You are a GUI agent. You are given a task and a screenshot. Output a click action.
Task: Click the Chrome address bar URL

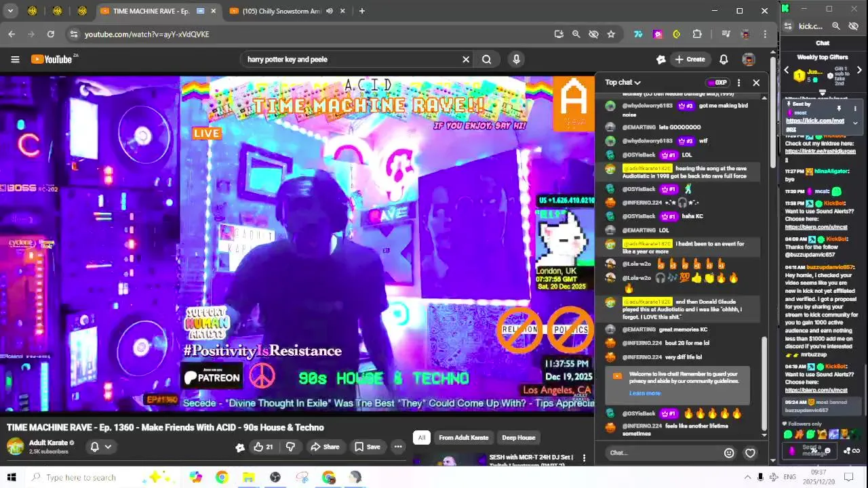[146, 34]
